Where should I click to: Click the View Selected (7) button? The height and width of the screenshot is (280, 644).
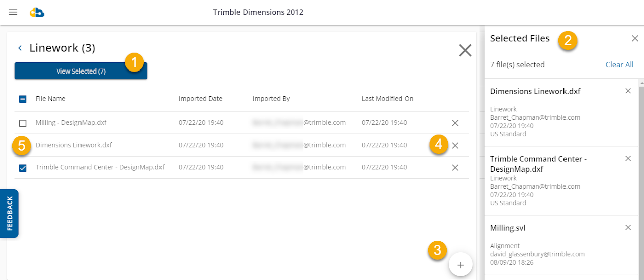pyautogui.click(x=80, y=71)
